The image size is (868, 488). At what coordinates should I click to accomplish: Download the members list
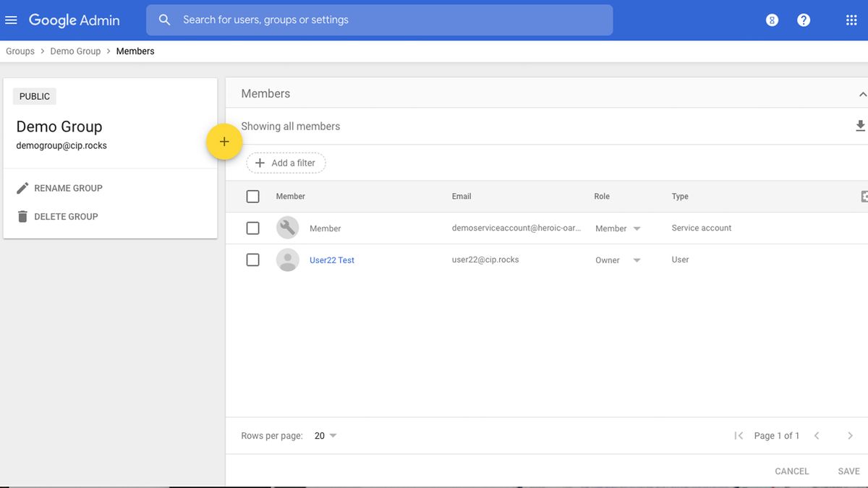[860, 125]
